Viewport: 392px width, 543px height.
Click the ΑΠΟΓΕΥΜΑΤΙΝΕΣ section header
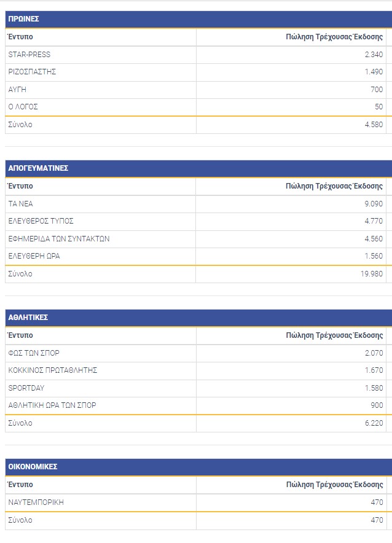[38, 168]
